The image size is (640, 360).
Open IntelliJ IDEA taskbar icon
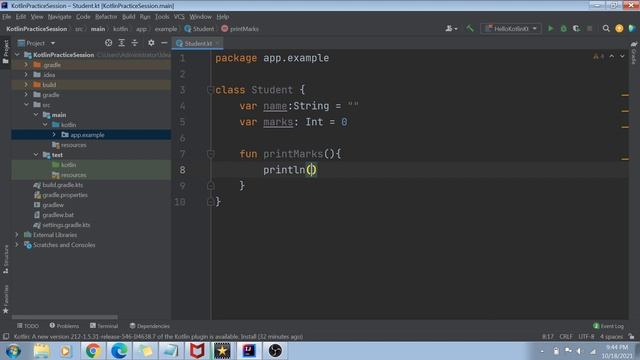(x=249, y=351)
